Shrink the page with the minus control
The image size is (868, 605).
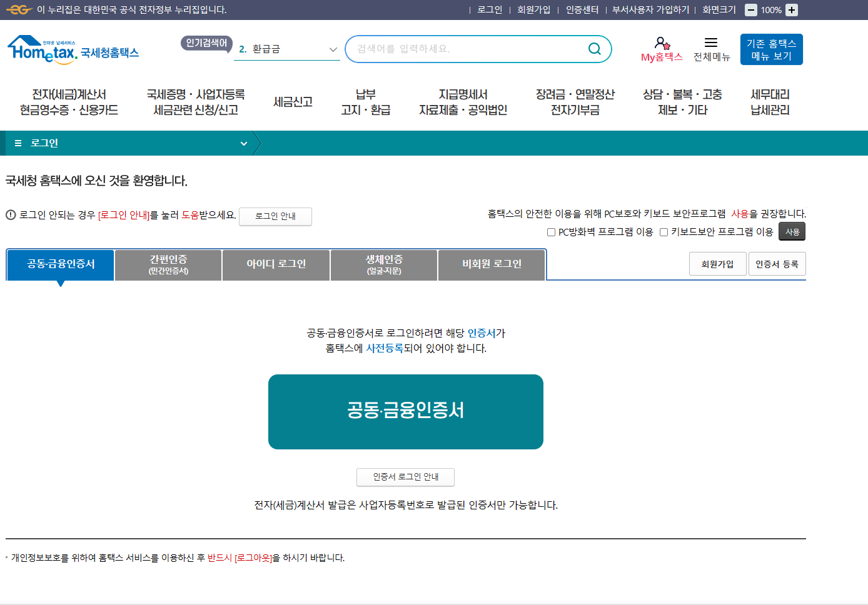750,9
